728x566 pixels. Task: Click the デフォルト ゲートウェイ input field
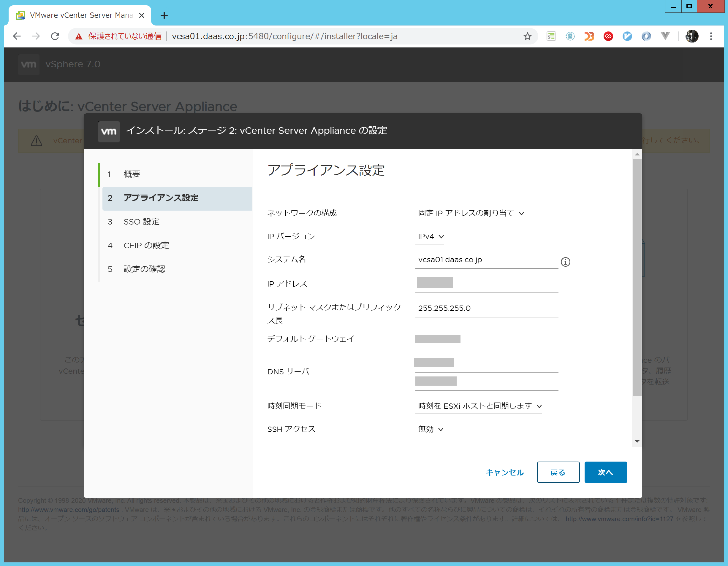point(487,339)
